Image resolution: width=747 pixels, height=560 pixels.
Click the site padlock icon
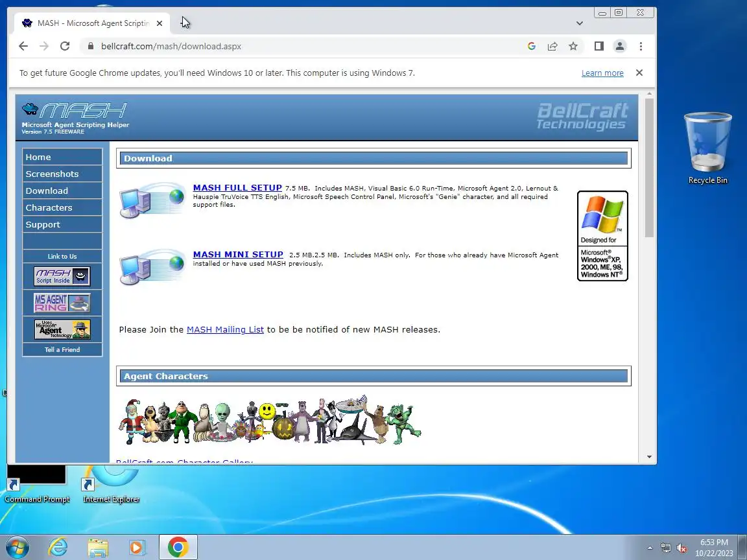(90, 46)
